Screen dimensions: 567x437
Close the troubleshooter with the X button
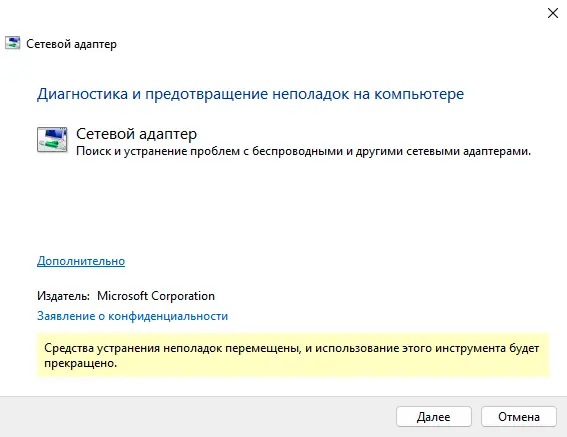pos(553,13)
